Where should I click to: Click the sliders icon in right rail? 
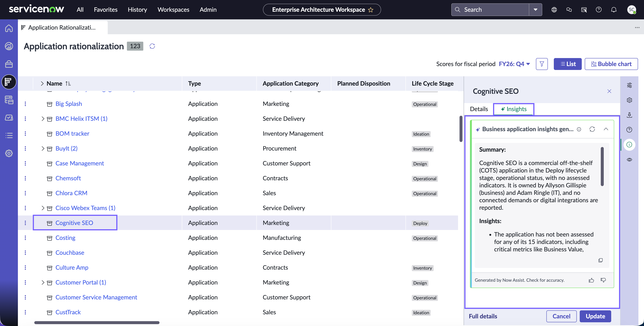click(x=629, y=85)
